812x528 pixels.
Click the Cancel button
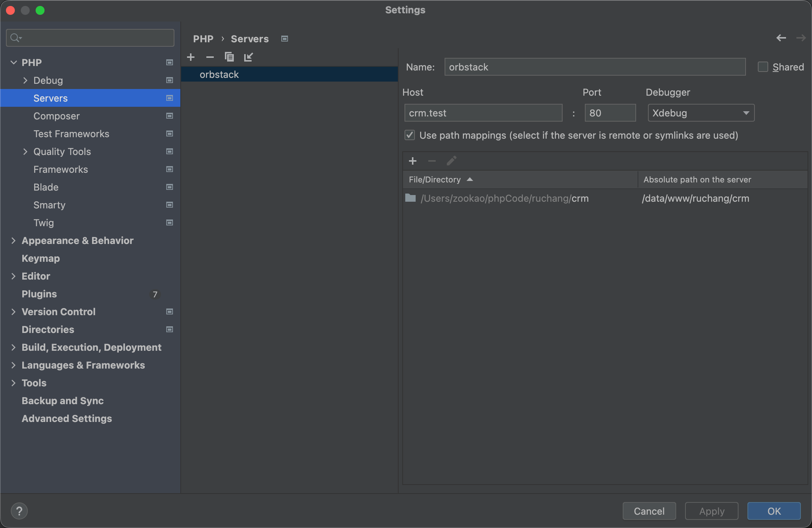click(649, 511)
